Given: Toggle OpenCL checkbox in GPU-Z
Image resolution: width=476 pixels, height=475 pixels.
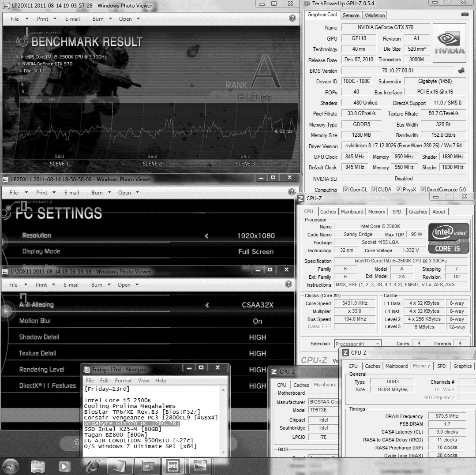Looking at the screenshot, I should [x=346, y=189].
